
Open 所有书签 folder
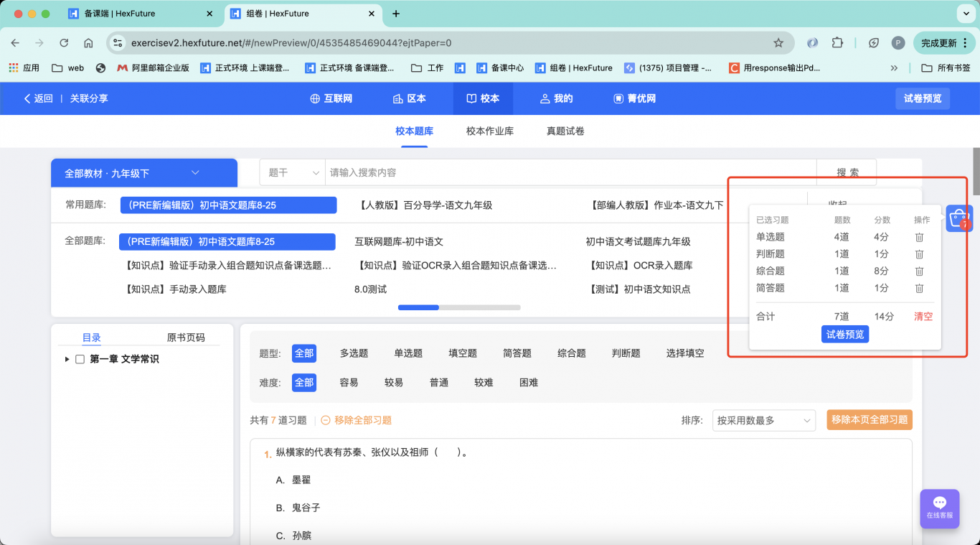946,68
